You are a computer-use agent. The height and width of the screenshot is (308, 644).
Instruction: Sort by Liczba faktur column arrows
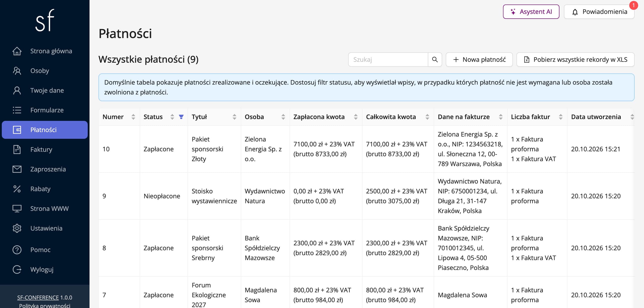[560, 117]
